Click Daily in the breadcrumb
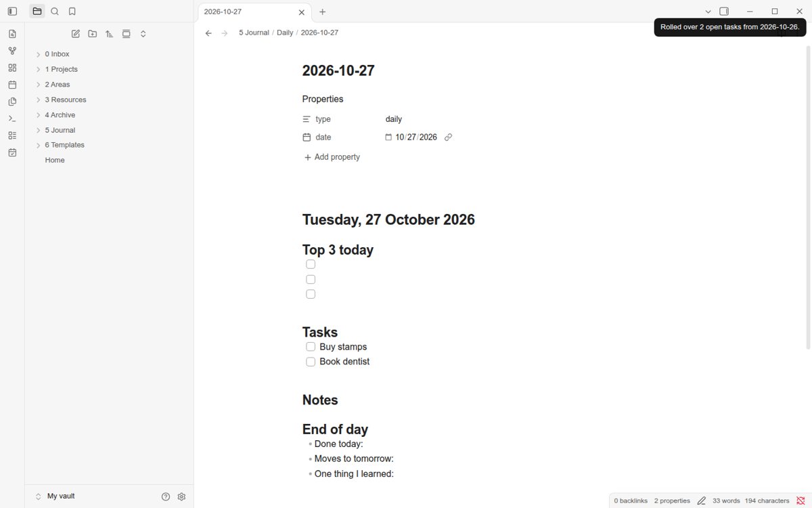 285,33
